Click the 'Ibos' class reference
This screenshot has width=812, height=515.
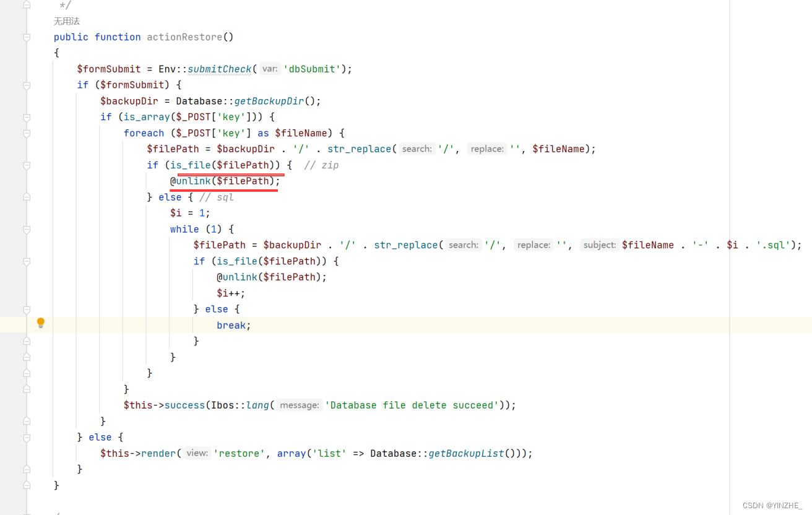click(x=222, y=405)
